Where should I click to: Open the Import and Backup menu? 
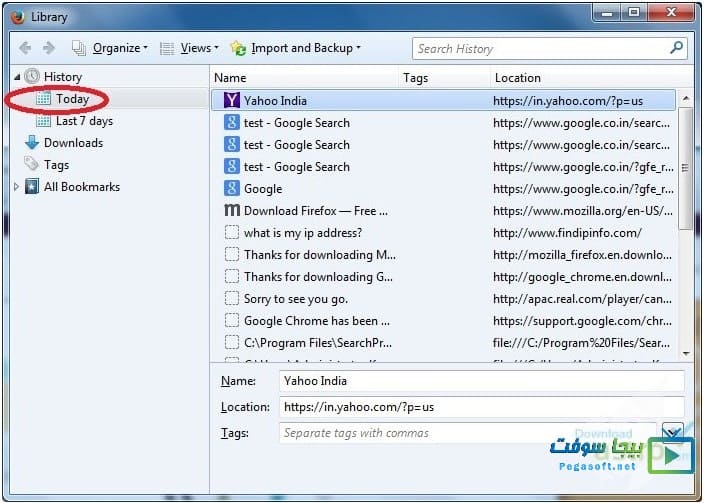click(x=295, y=48)
